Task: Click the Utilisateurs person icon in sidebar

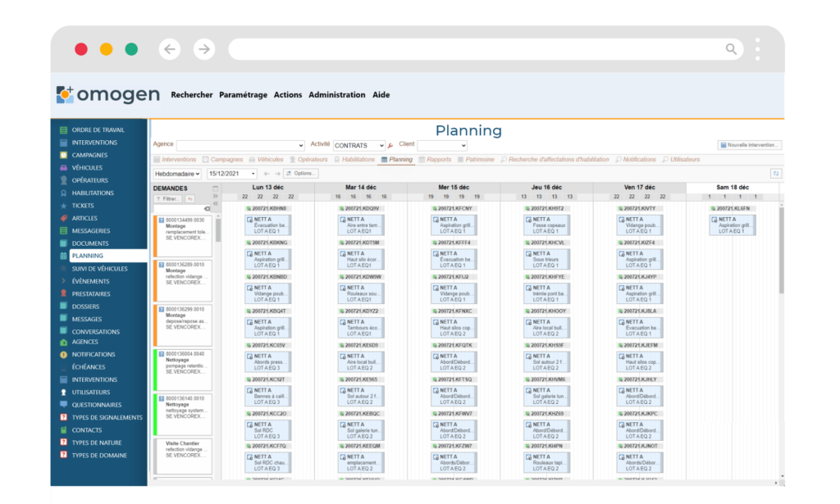Action: point(63,393)
